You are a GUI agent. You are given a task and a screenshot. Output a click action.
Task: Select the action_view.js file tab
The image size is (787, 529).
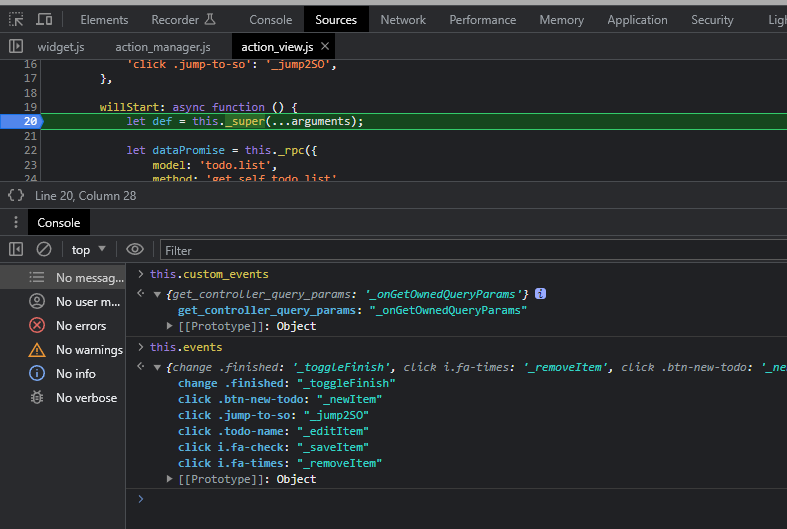(277, 47)
